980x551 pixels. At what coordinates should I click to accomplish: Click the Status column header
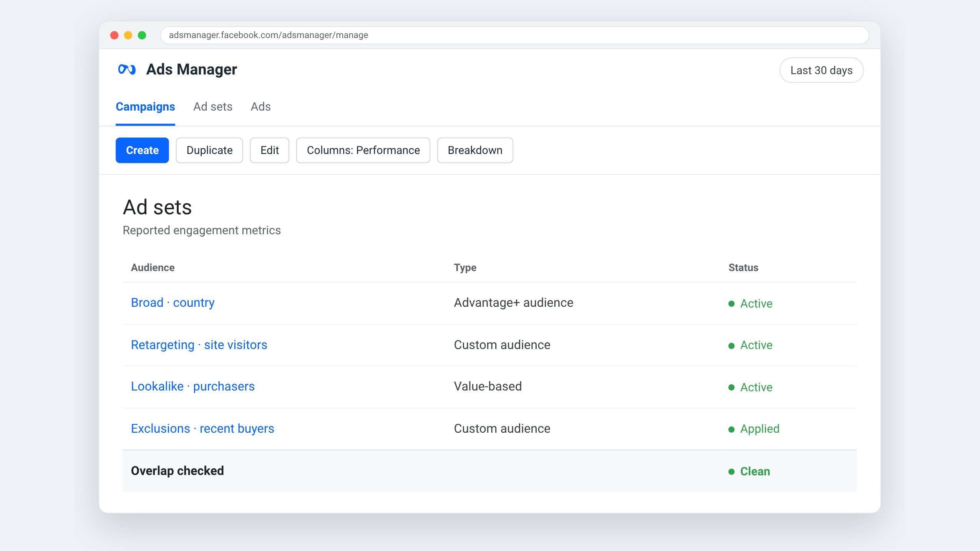743,268
